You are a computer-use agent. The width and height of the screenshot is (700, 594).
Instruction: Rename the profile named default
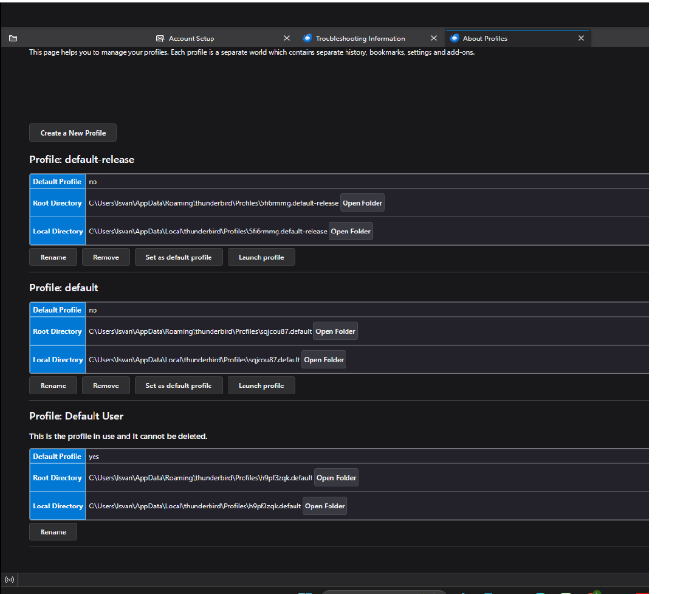click(53, 385)
